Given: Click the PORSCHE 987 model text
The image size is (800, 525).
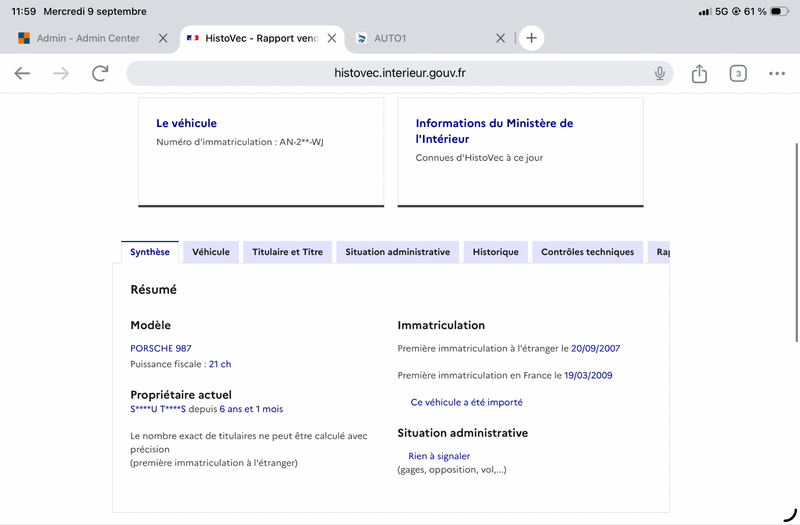Looking at the screenshot, I should [x=161, y=348].
